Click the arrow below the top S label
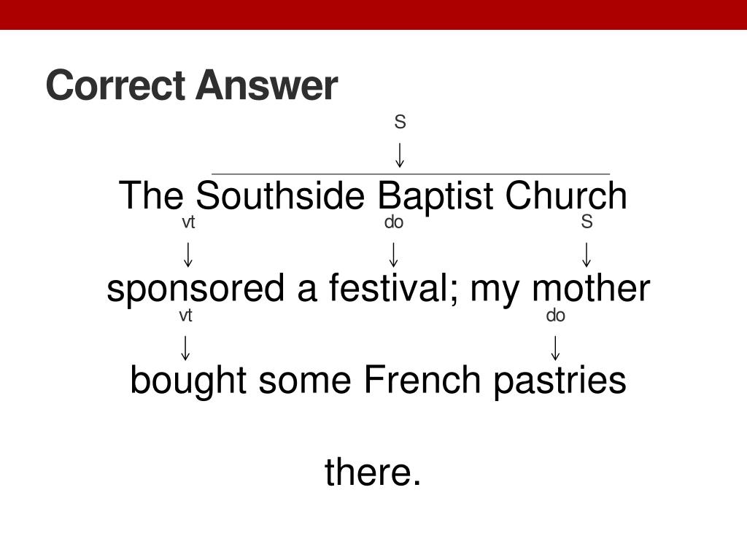747x560 pixels. tap(400, 155)
